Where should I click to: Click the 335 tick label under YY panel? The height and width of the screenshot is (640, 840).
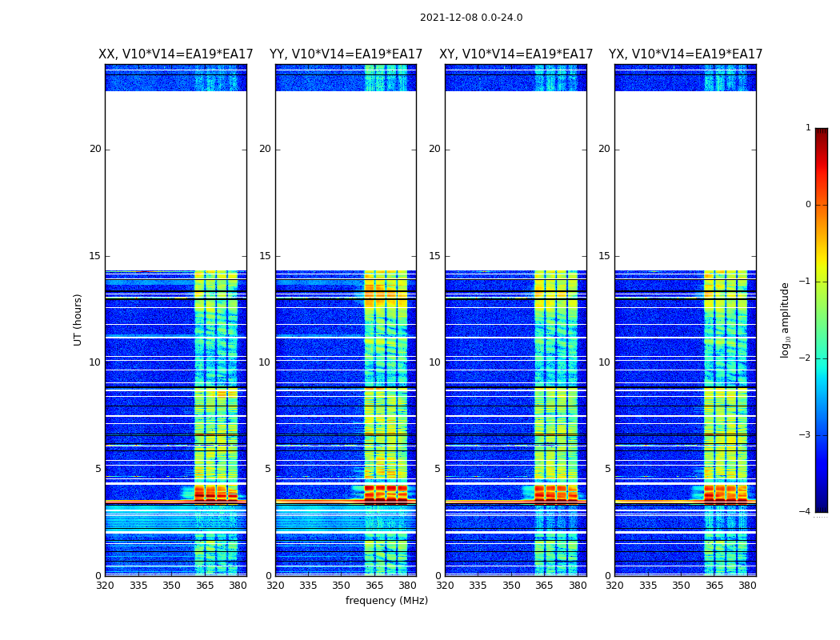(x=308, y=586)
